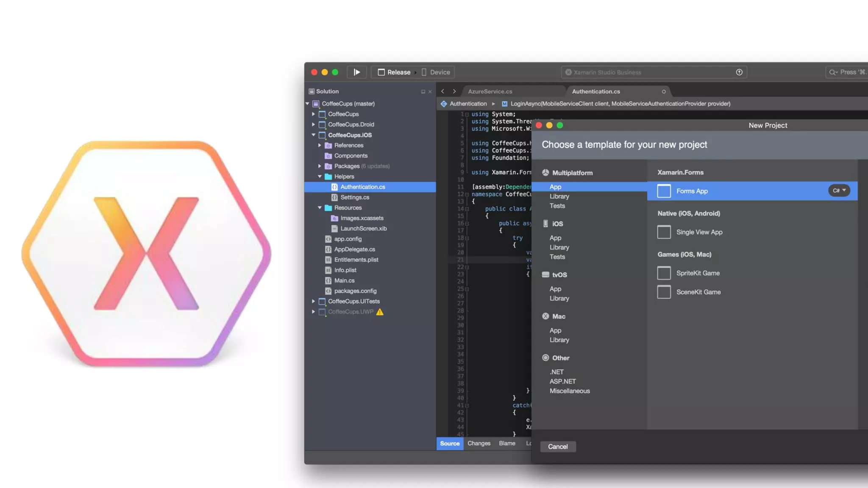Expand the References folder

coord(320,145)
